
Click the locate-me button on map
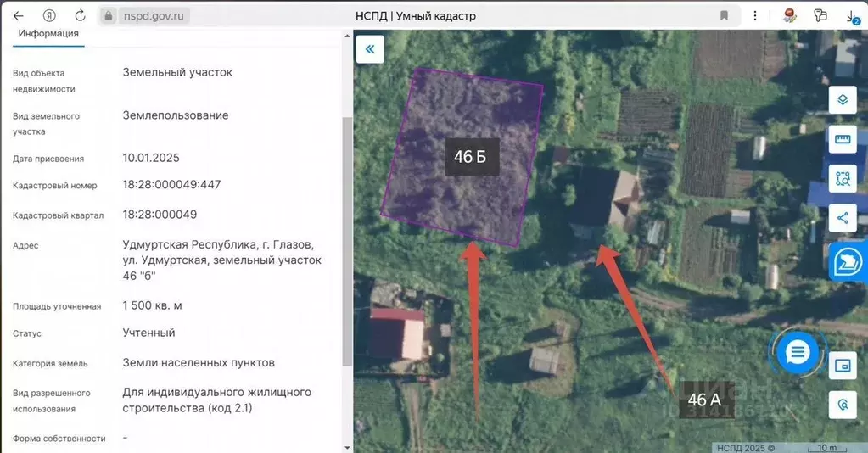coord(843,405)
